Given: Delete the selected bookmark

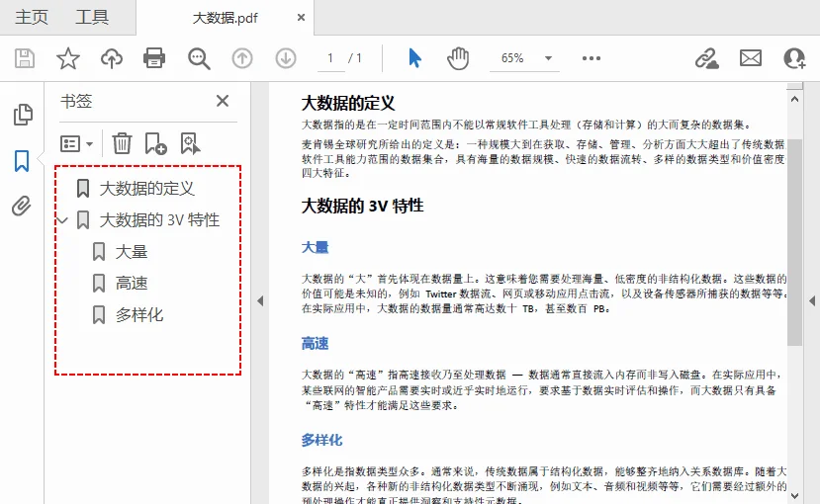Looking at the screenshot, I should coord(122,143).
